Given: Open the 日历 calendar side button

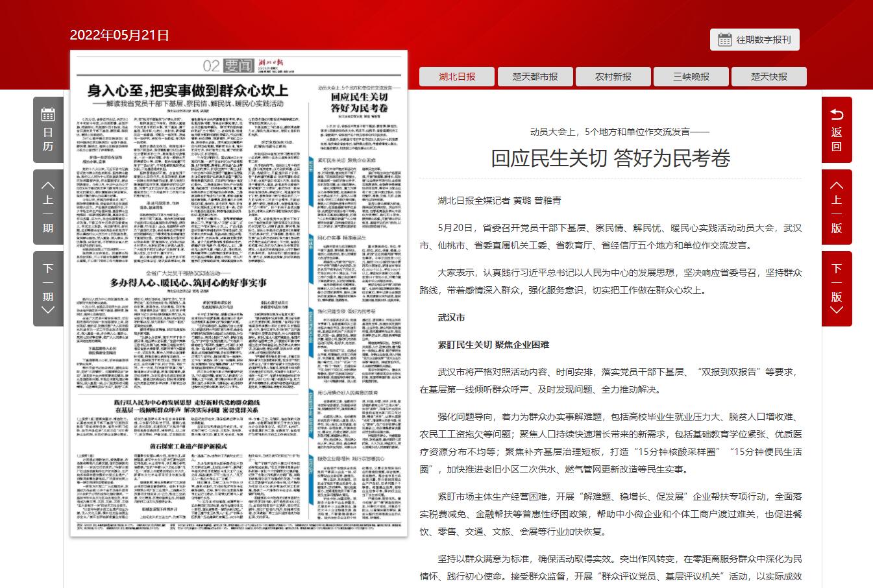Looking at the screenshot, I should click(48, 130).
